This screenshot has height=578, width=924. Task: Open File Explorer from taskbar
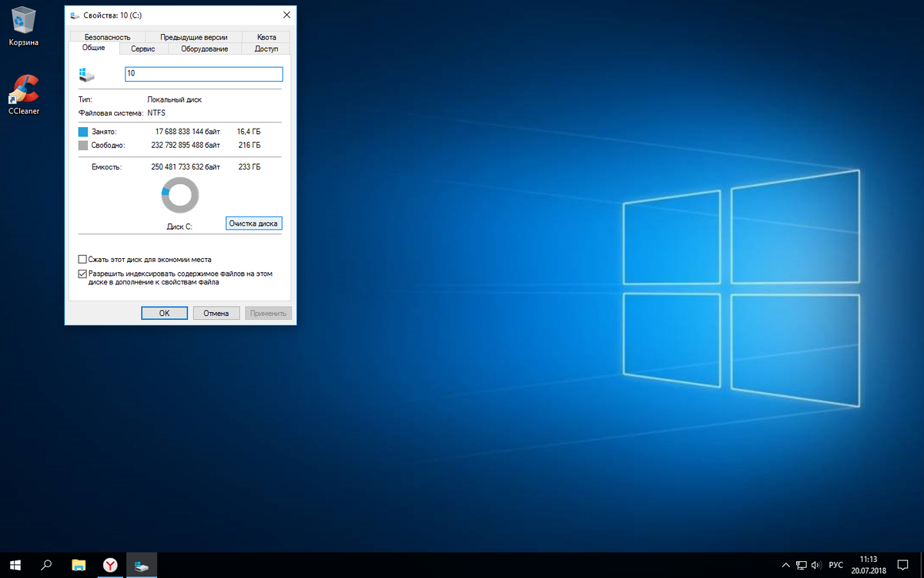click(x=79, y=565)
